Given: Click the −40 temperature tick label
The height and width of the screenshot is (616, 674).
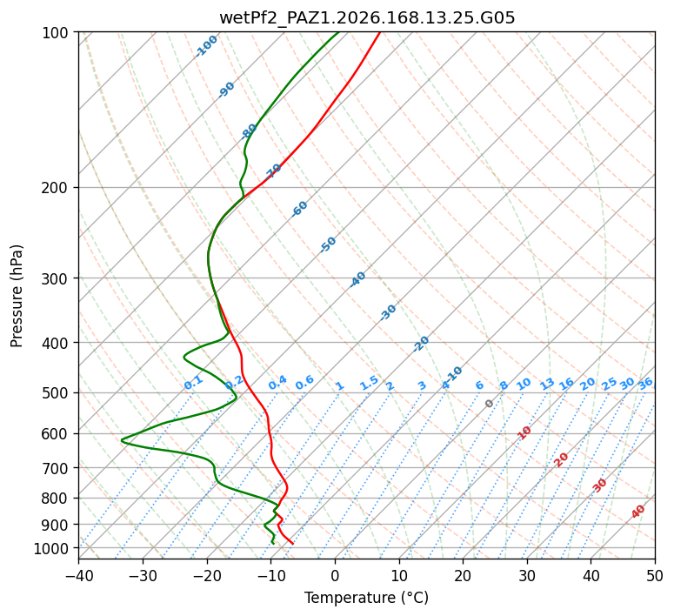Looking at the screenshot, I should pos(78,575).
